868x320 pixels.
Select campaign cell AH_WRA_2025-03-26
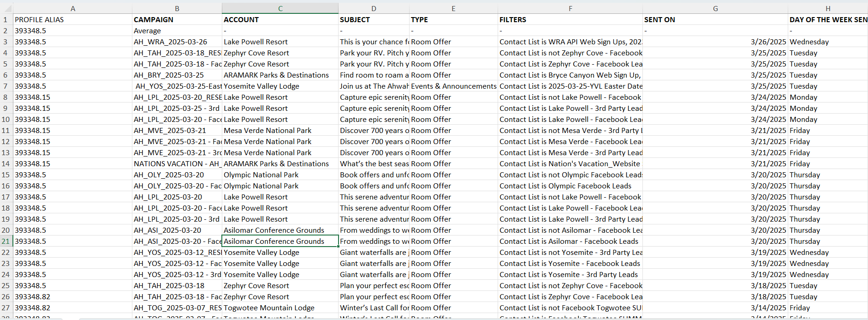tap(177, 42)
